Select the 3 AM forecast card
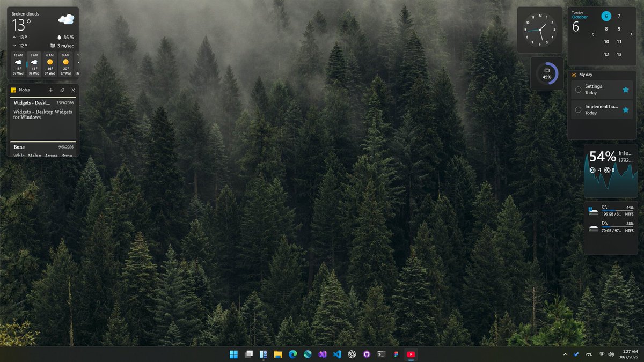The width and height of the screenshot is (644, 362). [x=34, y=64]
